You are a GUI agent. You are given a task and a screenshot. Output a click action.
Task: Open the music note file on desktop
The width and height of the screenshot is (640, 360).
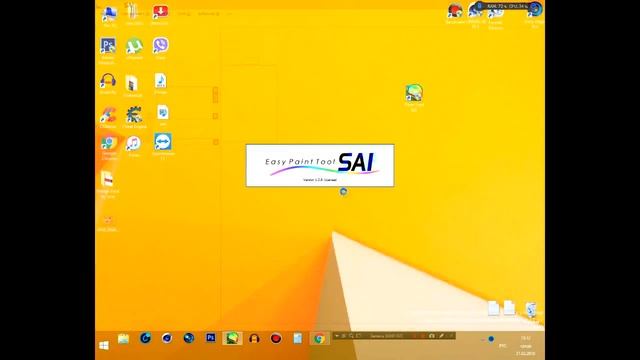161,81
